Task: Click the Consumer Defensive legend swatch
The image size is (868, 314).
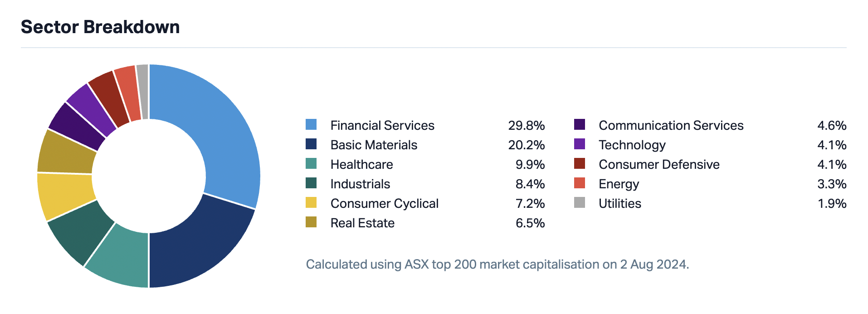Action: [580, 164]
